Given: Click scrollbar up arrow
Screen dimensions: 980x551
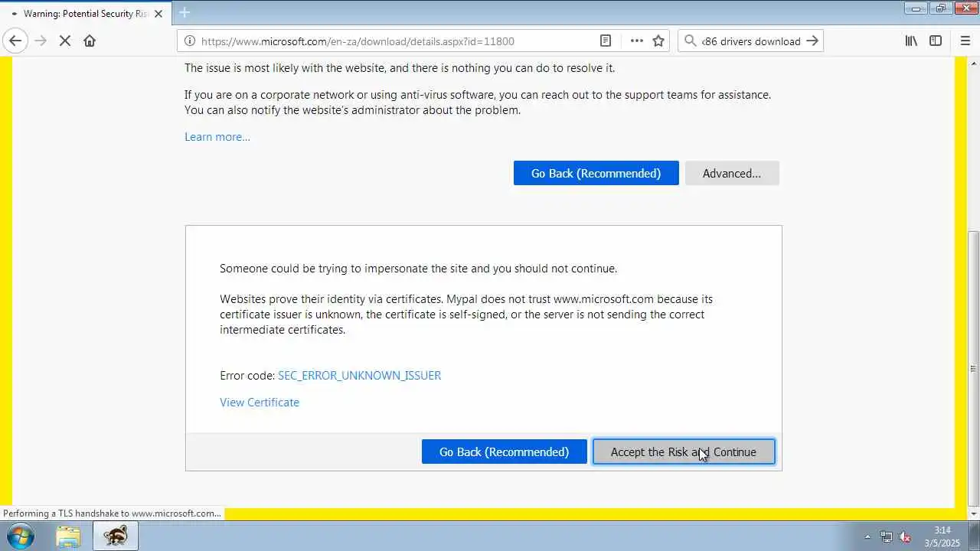Looking at the screenshot, I should (973, 62).
